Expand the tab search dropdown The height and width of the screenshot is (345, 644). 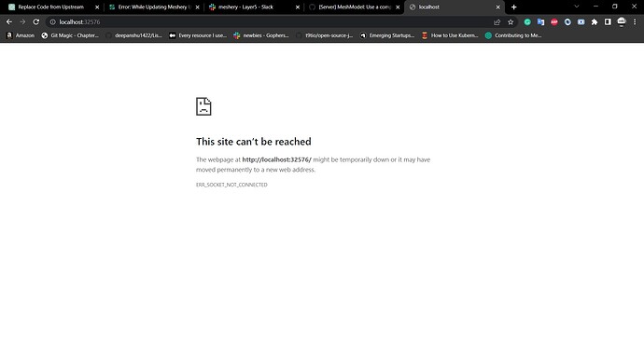coord(577,7)
